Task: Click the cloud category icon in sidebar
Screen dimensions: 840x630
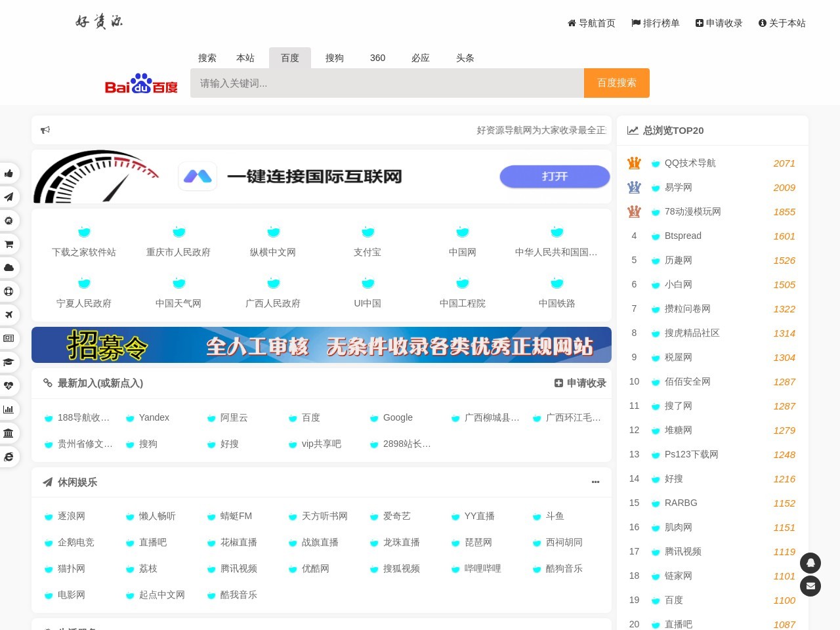Action: point(9,268)
